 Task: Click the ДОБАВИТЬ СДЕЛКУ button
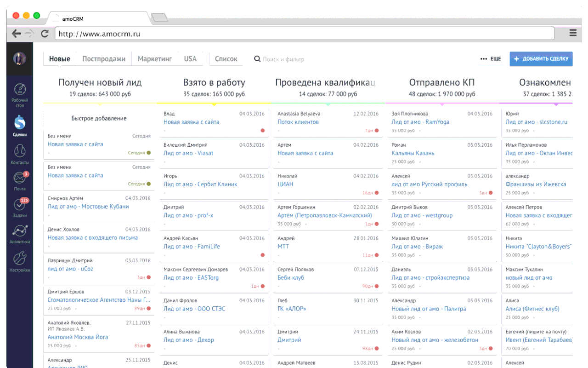tap(541, 59)
